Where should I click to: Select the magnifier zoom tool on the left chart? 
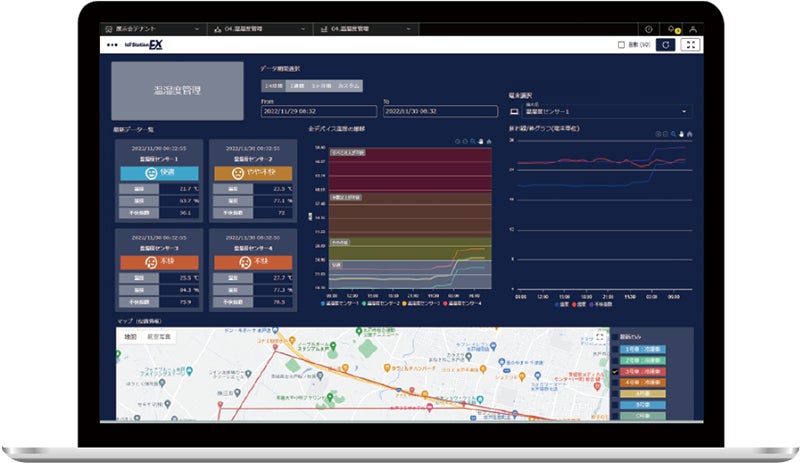tap(471, 141)
